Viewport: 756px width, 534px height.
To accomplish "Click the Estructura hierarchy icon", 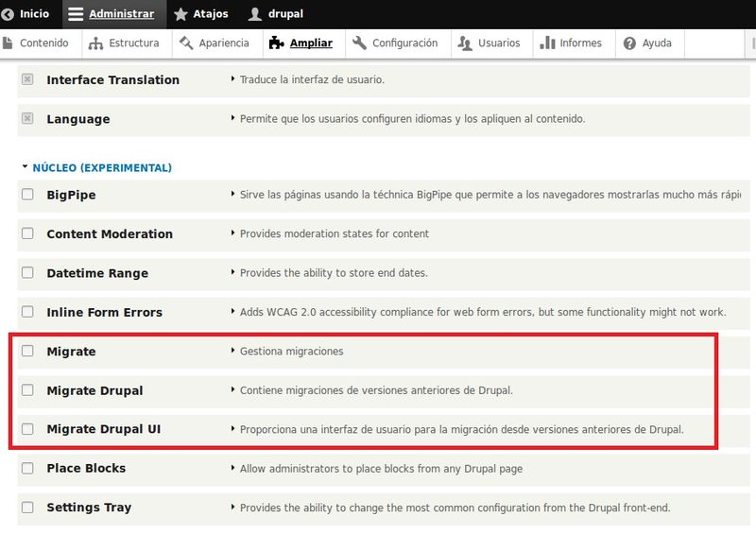I will [95, 43].
